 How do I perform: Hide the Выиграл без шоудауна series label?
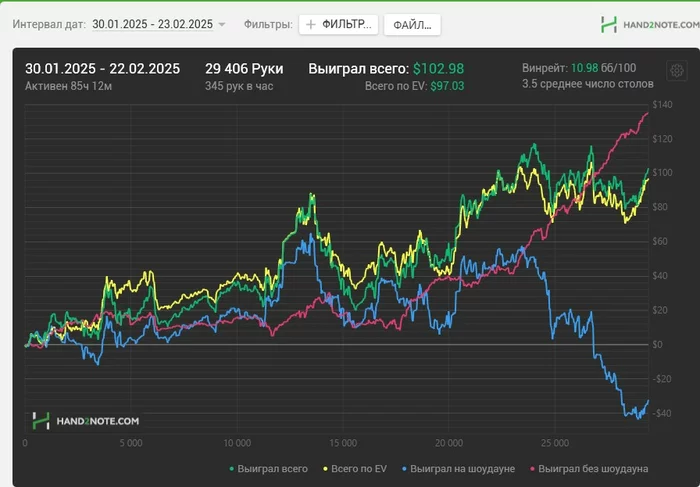point(593,469)
